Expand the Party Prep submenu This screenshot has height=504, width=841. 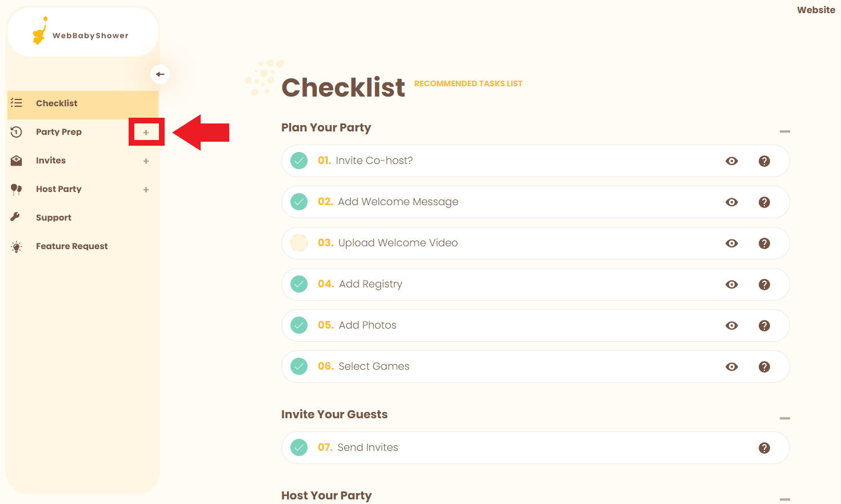pos(146,133)
